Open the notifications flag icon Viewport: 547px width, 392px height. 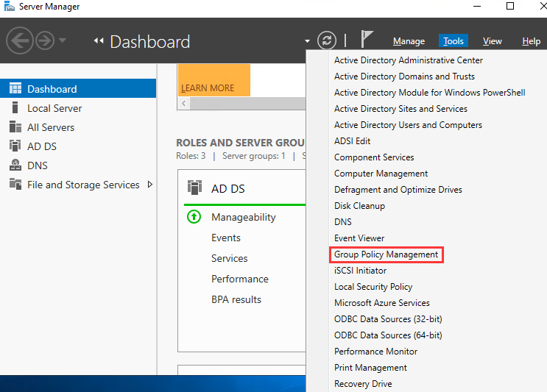[x=367, y=40]
